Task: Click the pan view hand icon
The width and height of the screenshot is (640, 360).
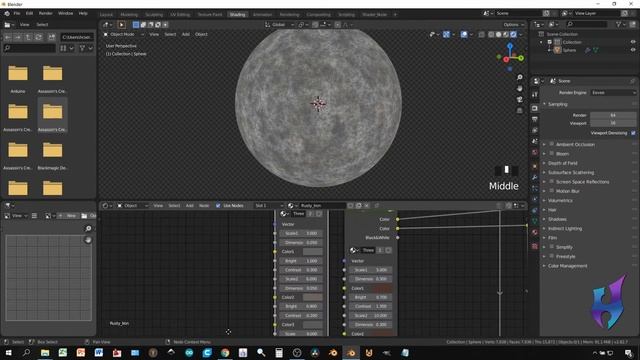Action: coord(520,88)
